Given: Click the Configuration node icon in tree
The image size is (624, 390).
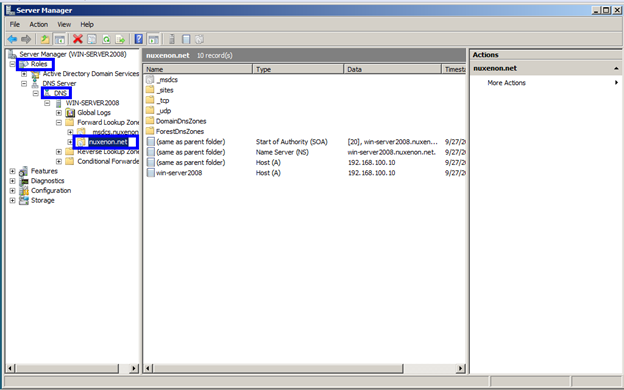Looking at the screenshot, I should point(23,191).
